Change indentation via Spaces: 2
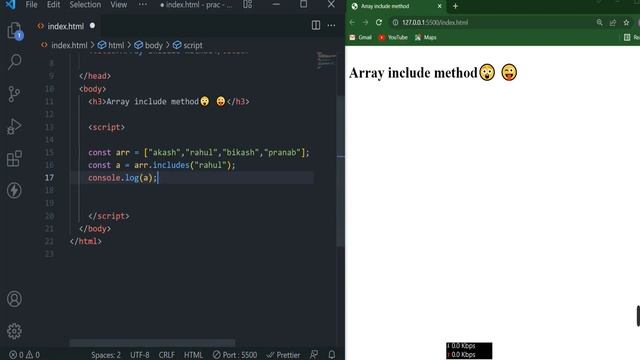This screenshot has width=640, height=360. click(106, 355)
